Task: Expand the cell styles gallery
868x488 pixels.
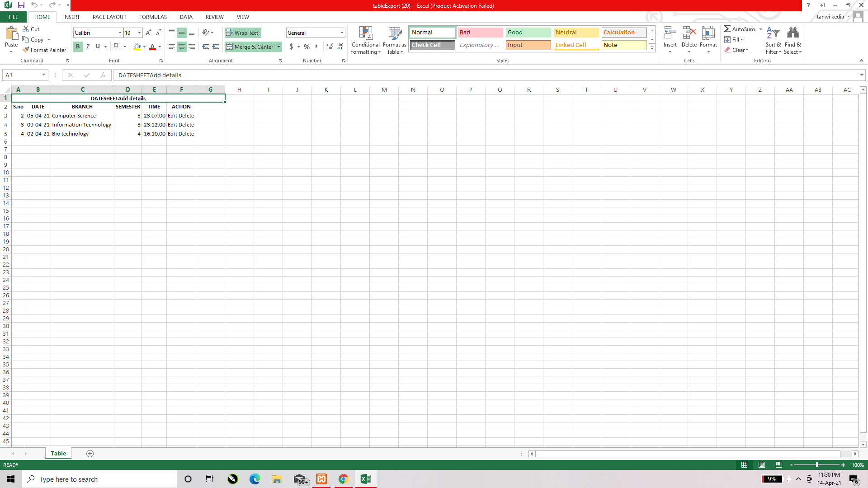Action: pyautogui.click(x=652, y=48)
